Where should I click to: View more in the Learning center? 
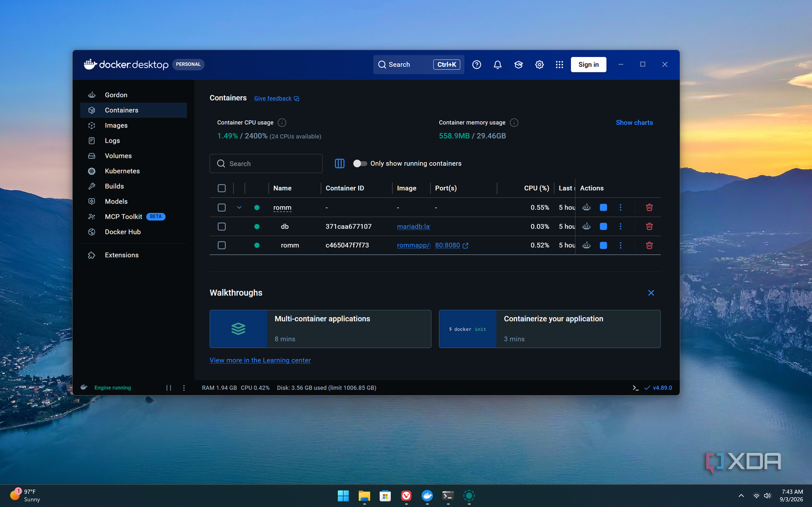click(x=260, y=360)
